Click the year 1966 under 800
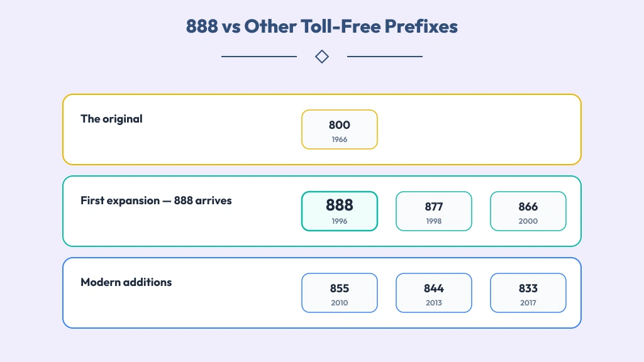This screenshot has height=362, width=644. tap(339, 140)
